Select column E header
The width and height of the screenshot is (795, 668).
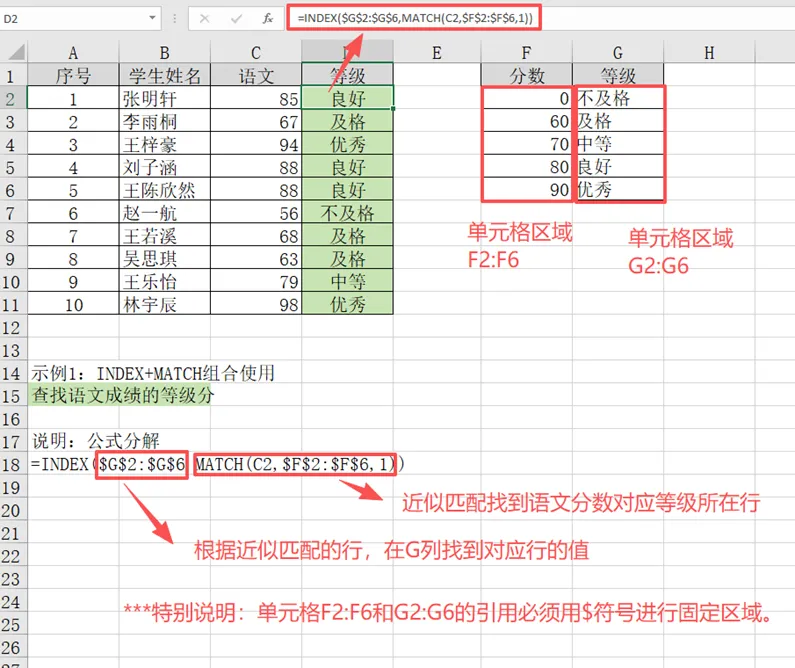(437, 52)
